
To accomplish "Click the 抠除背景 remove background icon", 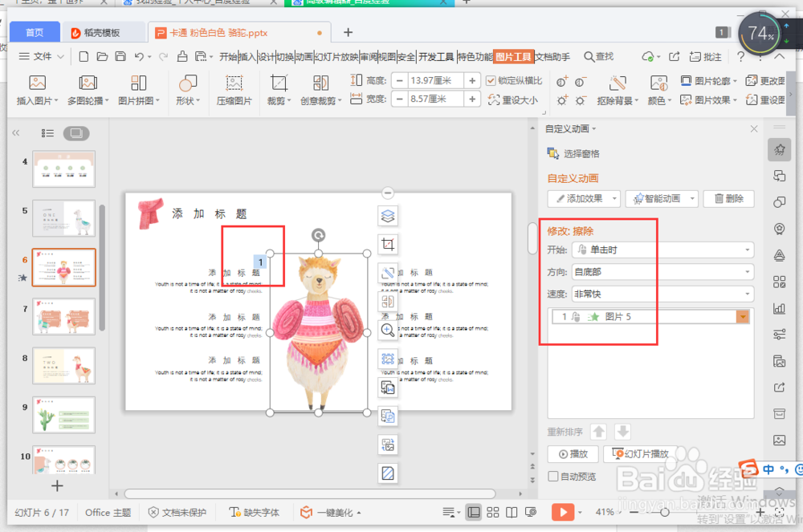I will [618, 83].
